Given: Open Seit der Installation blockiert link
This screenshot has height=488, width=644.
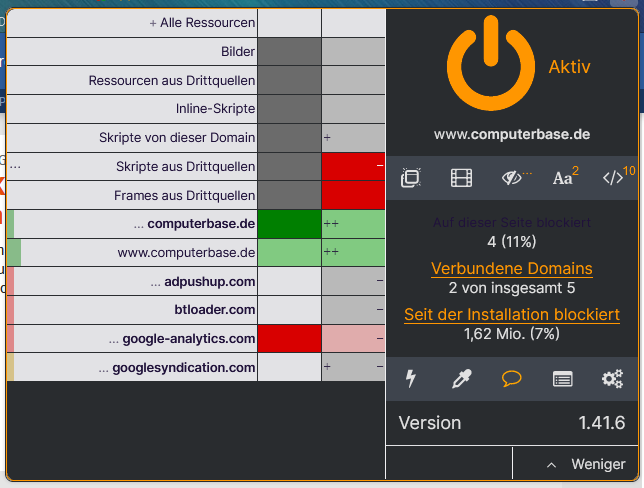Looking at the screenshot, I should click(x=512, y=315).
